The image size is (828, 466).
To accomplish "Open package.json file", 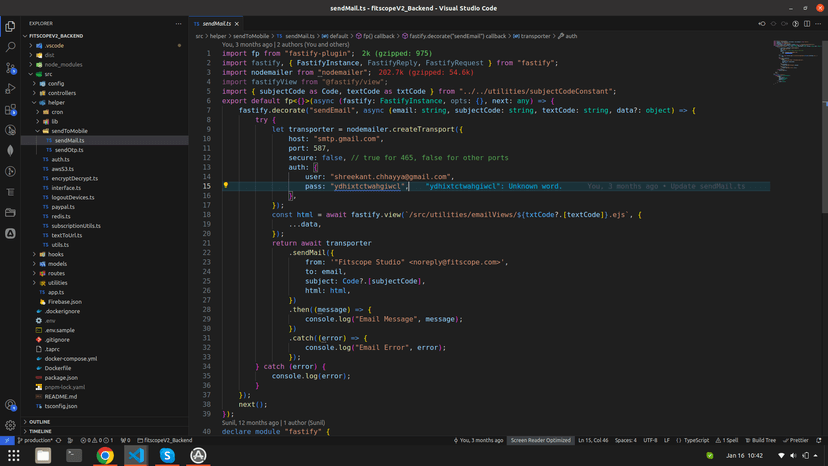I will [x=105, y=378].
